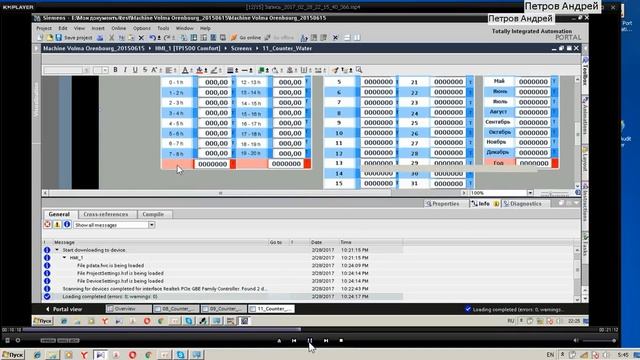Click the zoom magnifier icon in editor toolbar
This screenshot has height=360, width=640.
click(359, 70)
